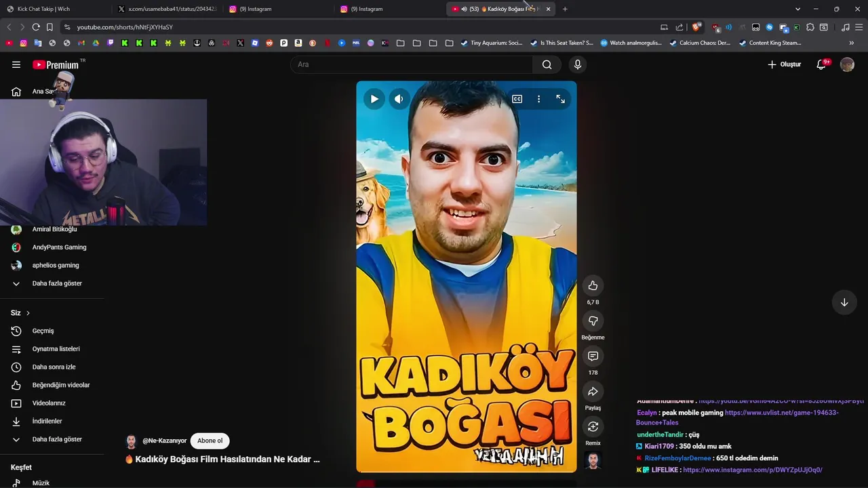Open the Siz section chevron
Screen dimensions: 868x488
point(28,313)
